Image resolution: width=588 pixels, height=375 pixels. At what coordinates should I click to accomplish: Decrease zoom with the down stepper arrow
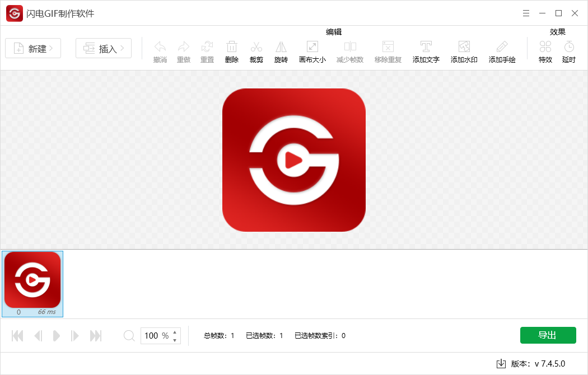[175, 340]
